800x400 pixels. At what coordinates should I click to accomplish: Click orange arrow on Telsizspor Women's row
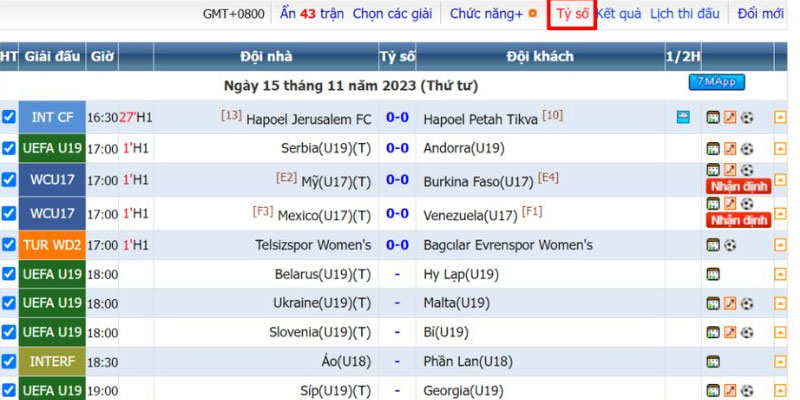[780, 245]
